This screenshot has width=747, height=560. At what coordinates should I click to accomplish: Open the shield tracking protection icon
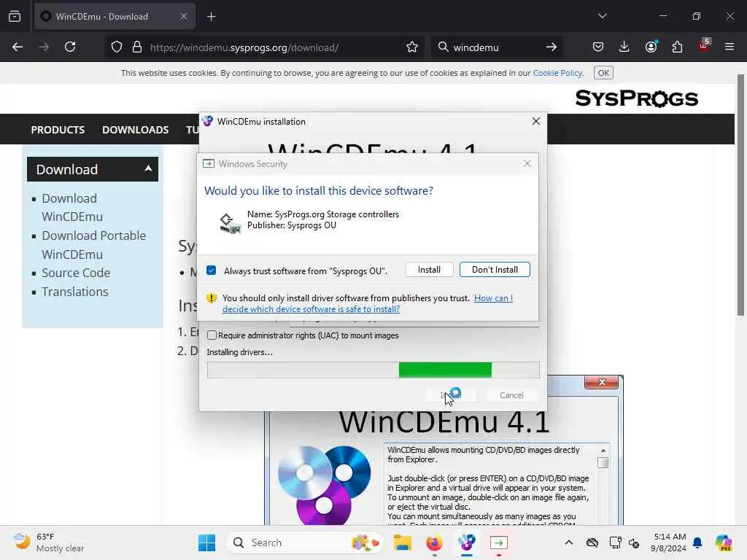coord(117,47)
